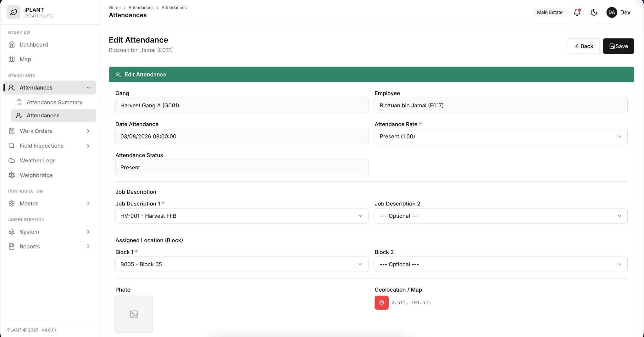Click the iPLANT leaf logo icon
This screenshot has height=337, width=644.
pyautogui.click(x=14, y=12)
